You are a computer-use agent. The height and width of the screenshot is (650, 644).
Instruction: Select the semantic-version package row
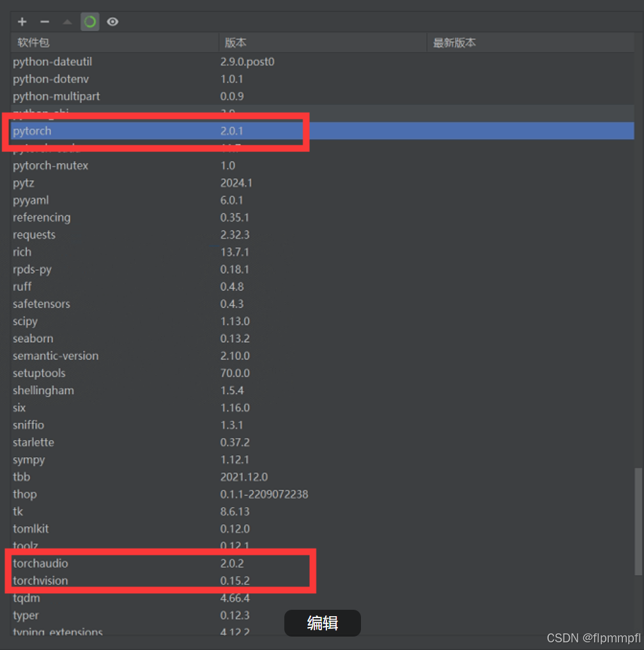point(322,356)
